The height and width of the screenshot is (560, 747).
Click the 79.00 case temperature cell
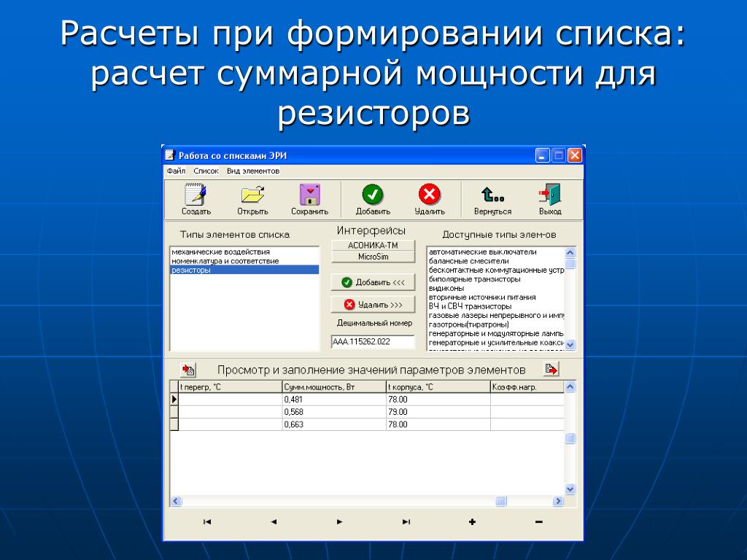coord(438,412)
